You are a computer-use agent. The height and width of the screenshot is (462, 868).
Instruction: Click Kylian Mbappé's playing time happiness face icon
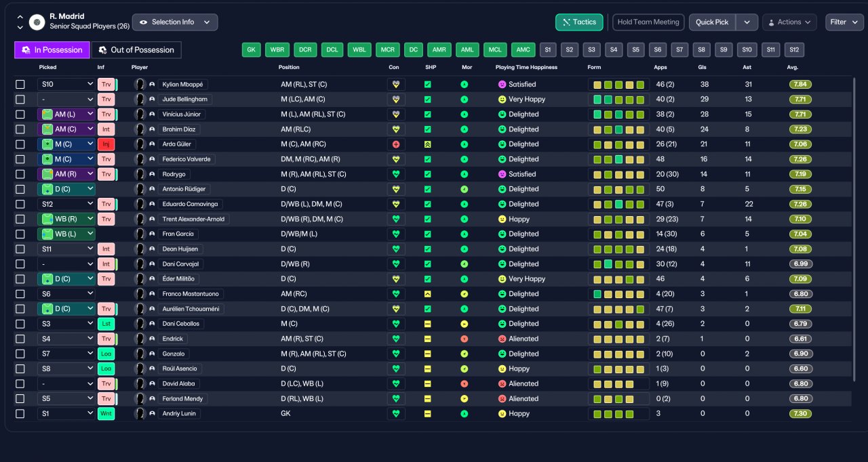point(502,85)
